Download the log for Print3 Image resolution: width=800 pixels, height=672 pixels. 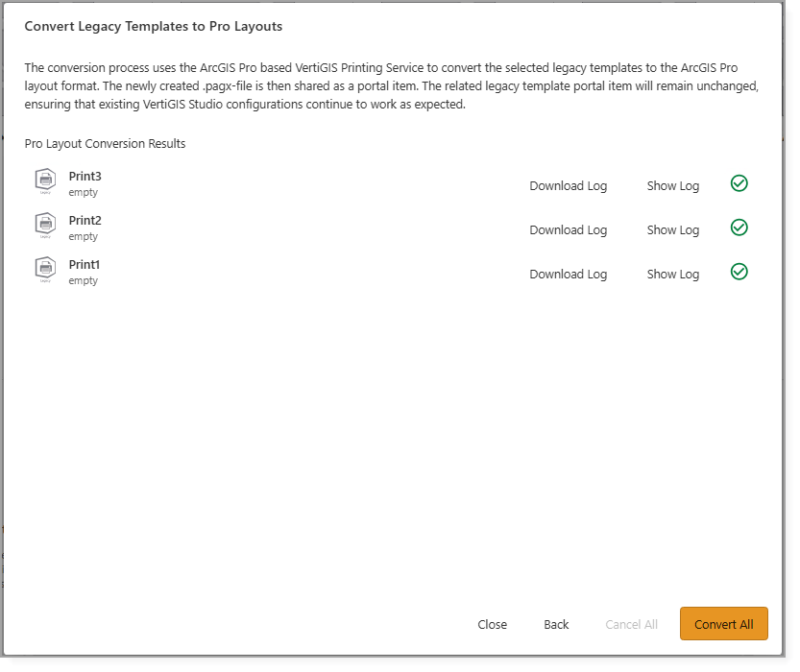[x=568, y=185]
